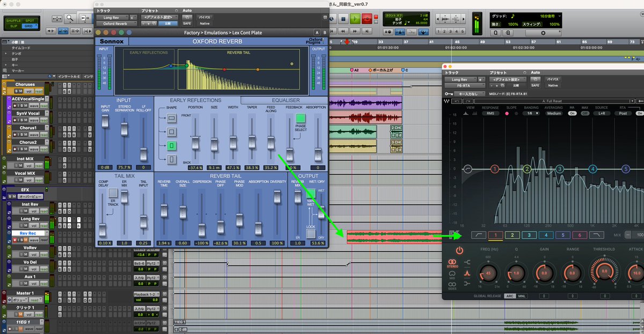Toggle 100% WET green button
Screen dimensions: 644x334
click(x=311, y=194)
